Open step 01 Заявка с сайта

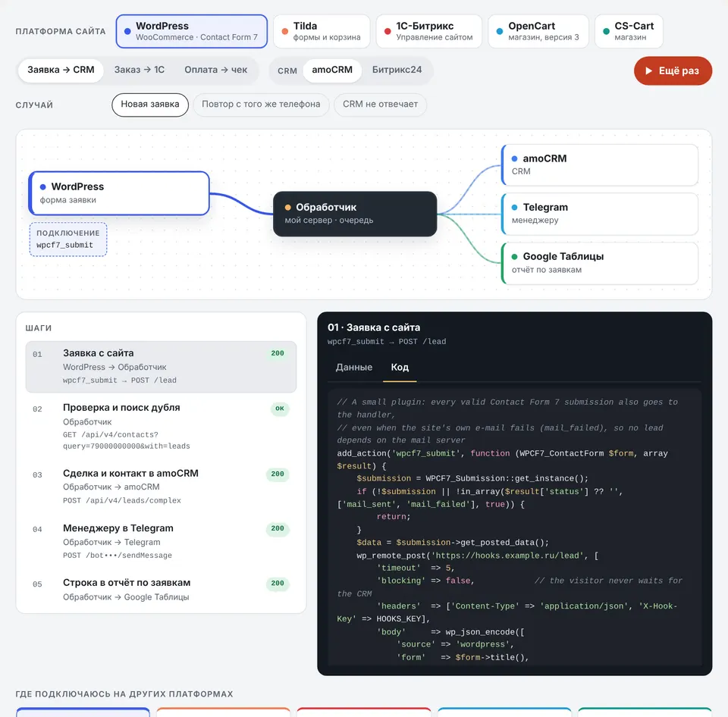[x=161, y=367]
